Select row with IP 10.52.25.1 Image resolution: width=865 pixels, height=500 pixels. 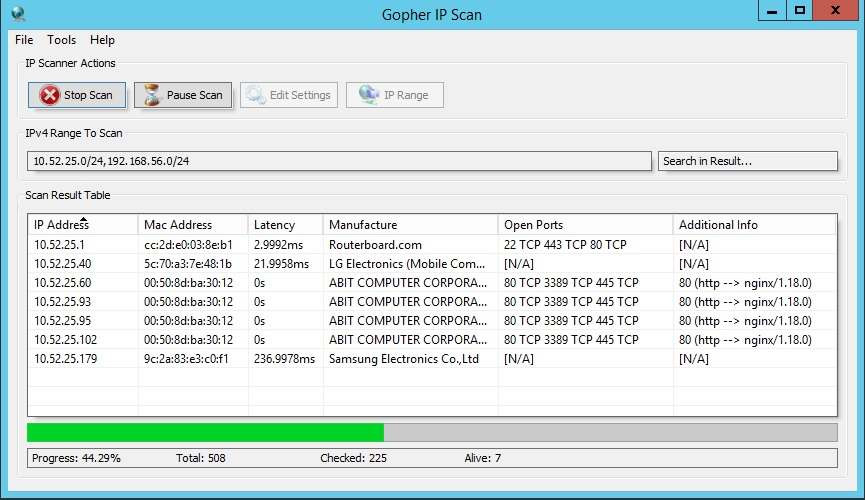click(x=432, y=244)
